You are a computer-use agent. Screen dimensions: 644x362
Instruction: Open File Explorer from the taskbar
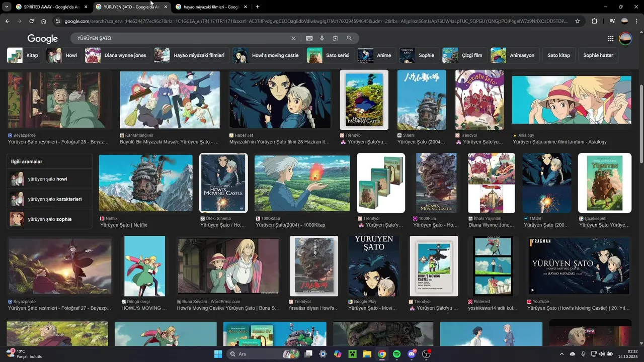tap(367, 354)
